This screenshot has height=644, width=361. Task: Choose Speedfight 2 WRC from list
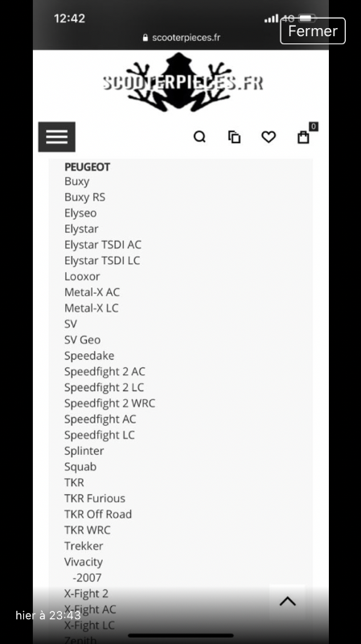[x=109, y=403]
